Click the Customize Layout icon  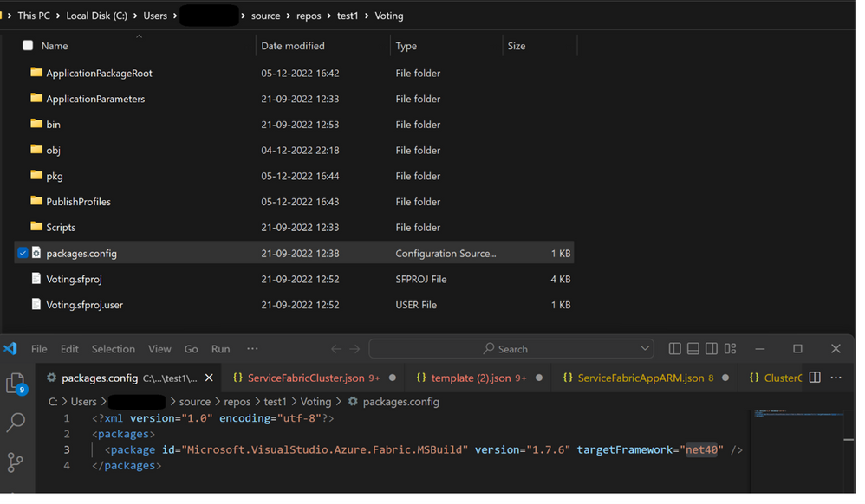click(x=730, y=349)
